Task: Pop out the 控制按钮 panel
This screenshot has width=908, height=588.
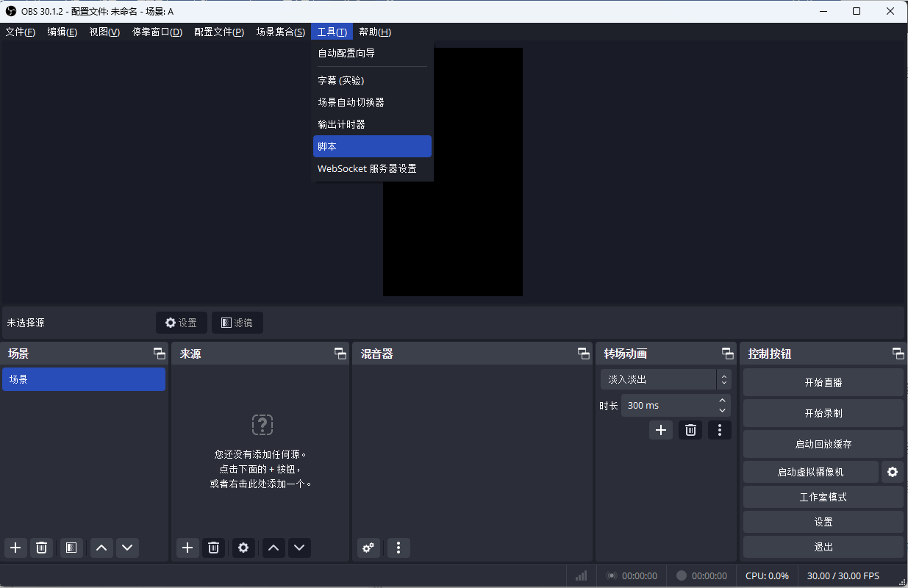Action: (898, 354)
